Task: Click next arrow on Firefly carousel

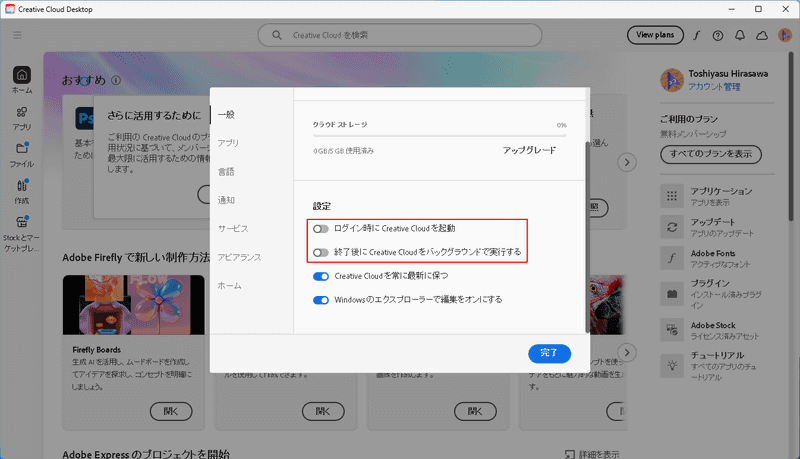Action: coord(627,352)
